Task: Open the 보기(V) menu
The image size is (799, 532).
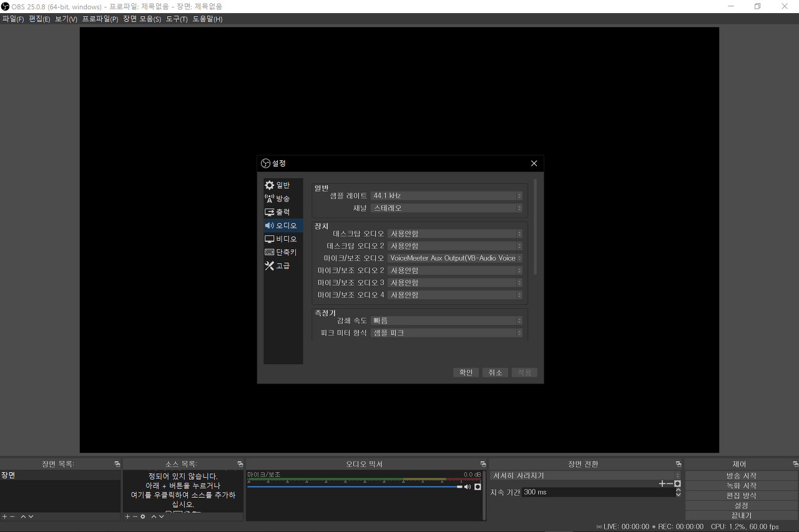Action: [x=66, y=19]
